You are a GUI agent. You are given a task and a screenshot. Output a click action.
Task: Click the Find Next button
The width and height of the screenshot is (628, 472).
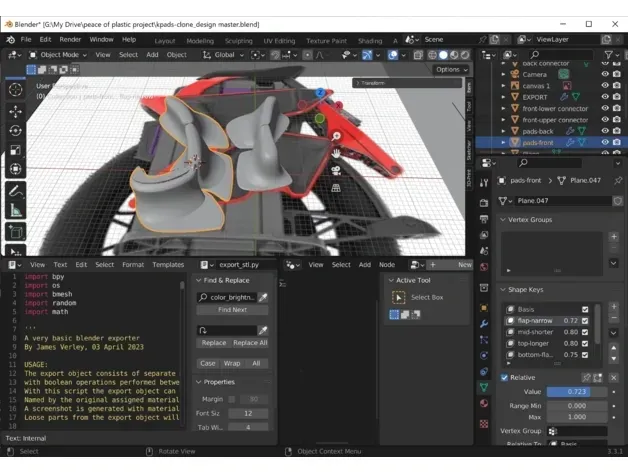pyautogui.click(x=232, y=310)
